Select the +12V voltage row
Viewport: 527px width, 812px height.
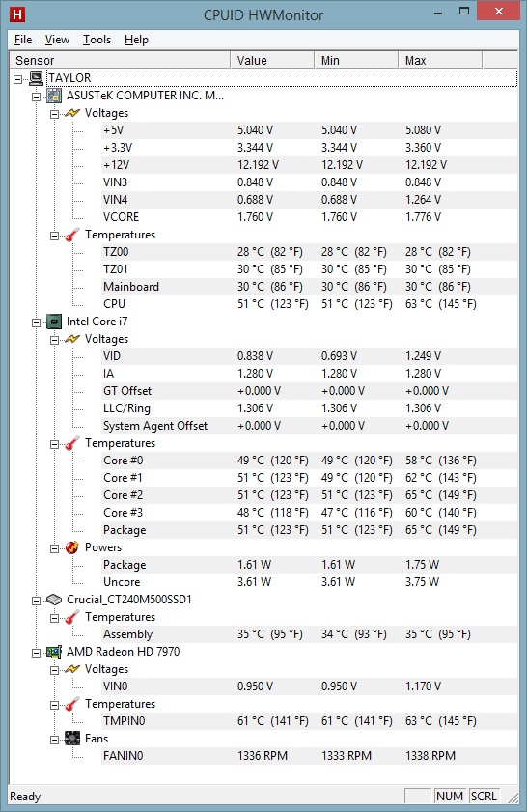click(x=310, y=165)
